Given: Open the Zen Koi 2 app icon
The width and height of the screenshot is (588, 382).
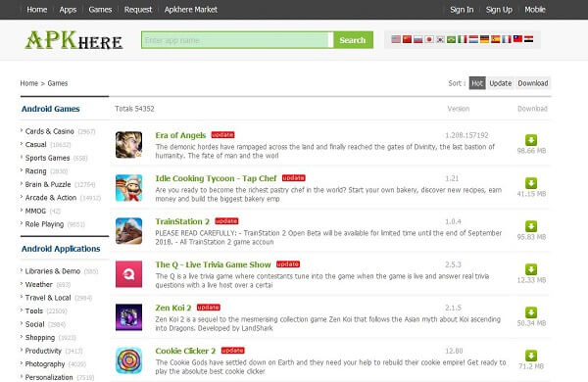Looking at the screenshot, I should coord(128,317).
